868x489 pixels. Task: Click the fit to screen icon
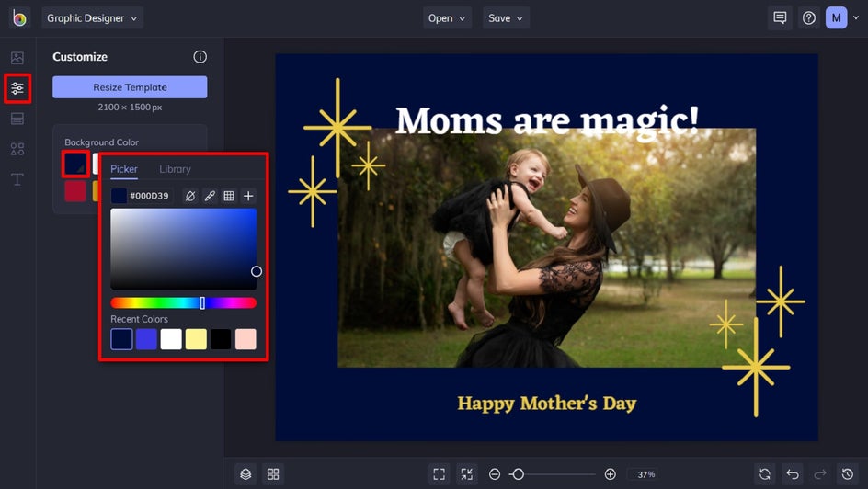coord(439,474)
